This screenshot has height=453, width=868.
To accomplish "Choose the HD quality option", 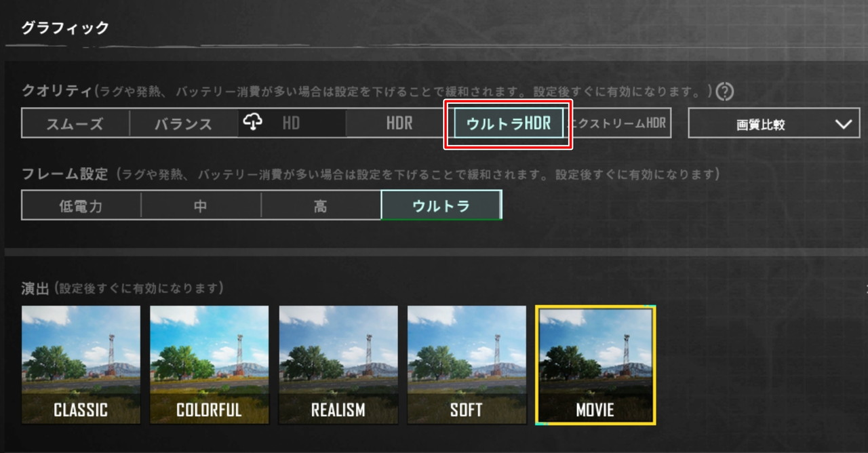I will click(292, 123).
